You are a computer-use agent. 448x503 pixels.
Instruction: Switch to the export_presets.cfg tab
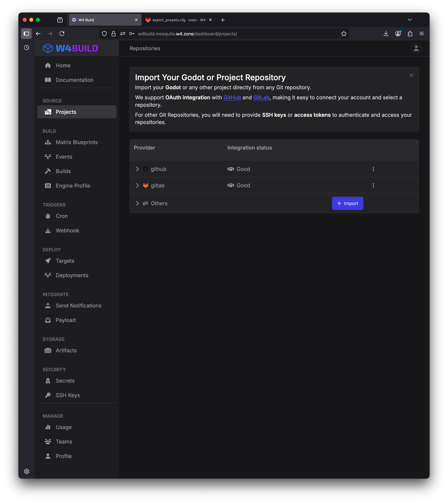point(179,20)
